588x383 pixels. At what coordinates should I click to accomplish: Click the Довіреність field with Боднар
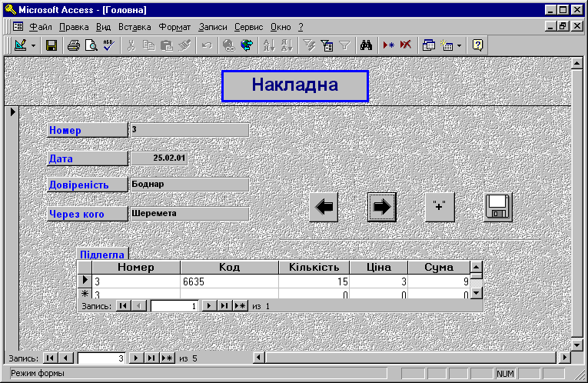[189, 185]
